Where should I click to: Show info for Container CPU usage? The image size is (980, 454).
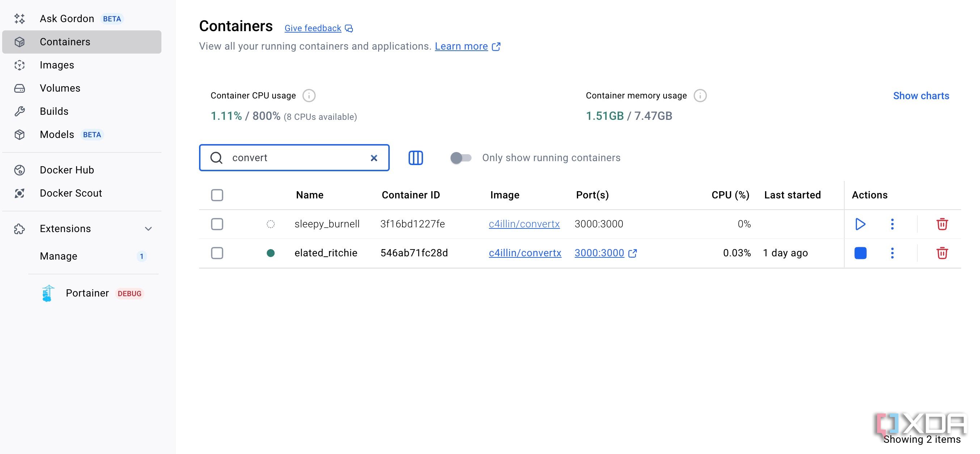(309, 96)
